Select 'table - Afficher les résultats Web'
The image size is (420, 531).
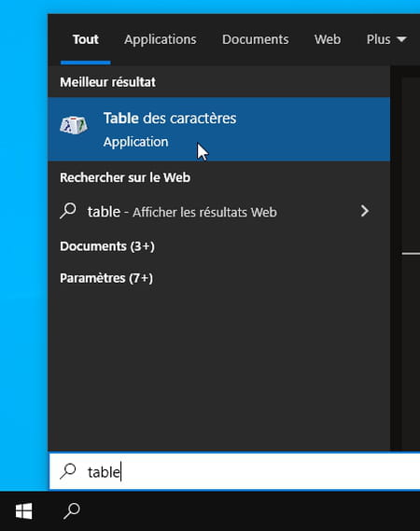182,212
